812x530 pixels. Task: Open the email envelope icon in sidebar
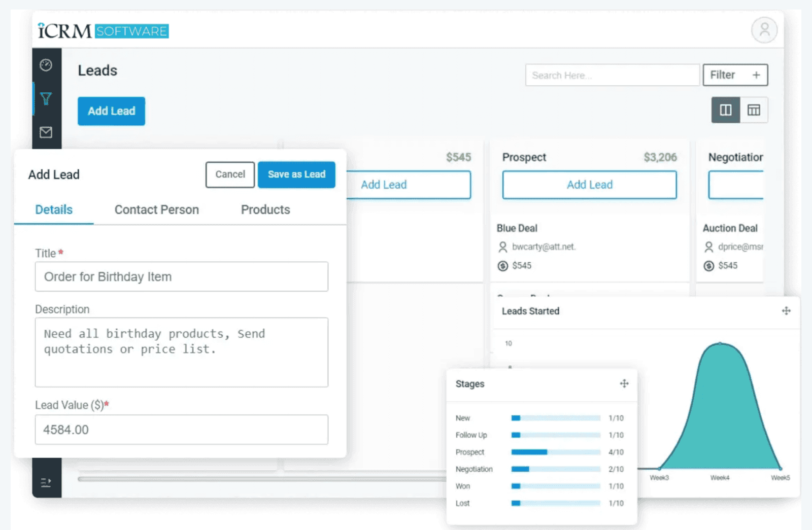(46, 132)
